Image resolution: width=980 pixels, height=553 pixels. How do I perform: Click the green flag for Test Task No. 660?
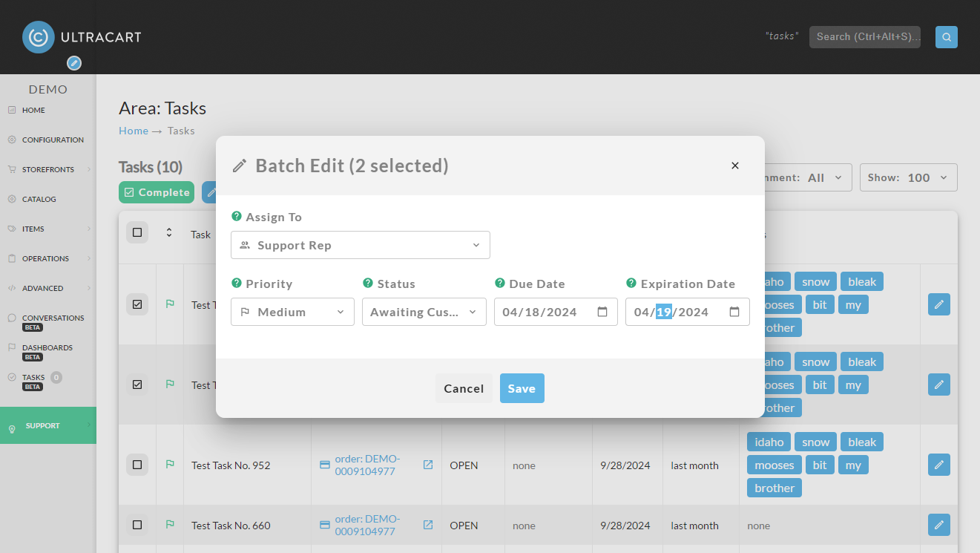[170, 525]
